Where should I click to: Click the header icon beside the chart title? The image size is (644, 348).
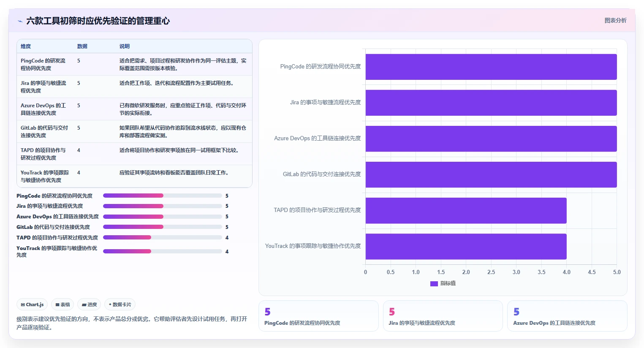click(x=20, y=21)
